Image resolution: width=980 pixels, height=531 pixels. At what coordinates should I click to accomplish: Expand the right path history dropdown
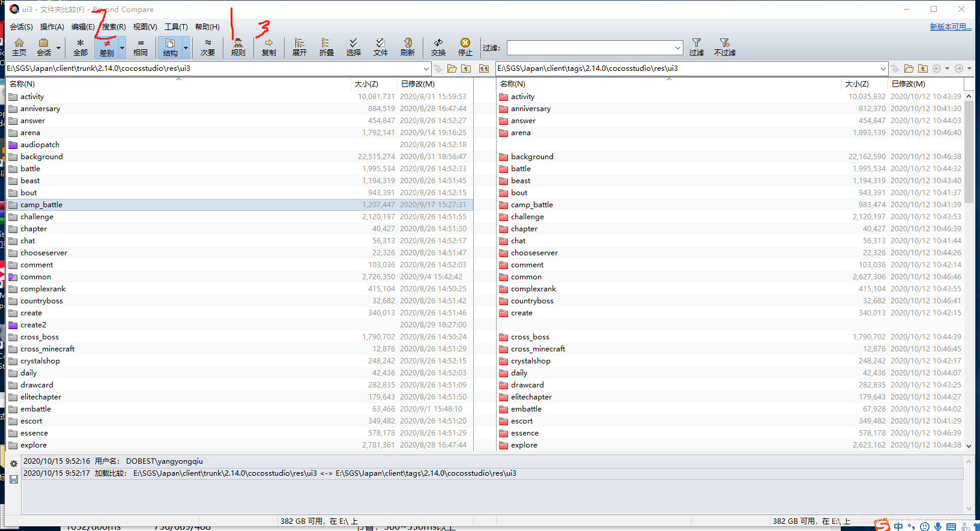pos(883,68)
